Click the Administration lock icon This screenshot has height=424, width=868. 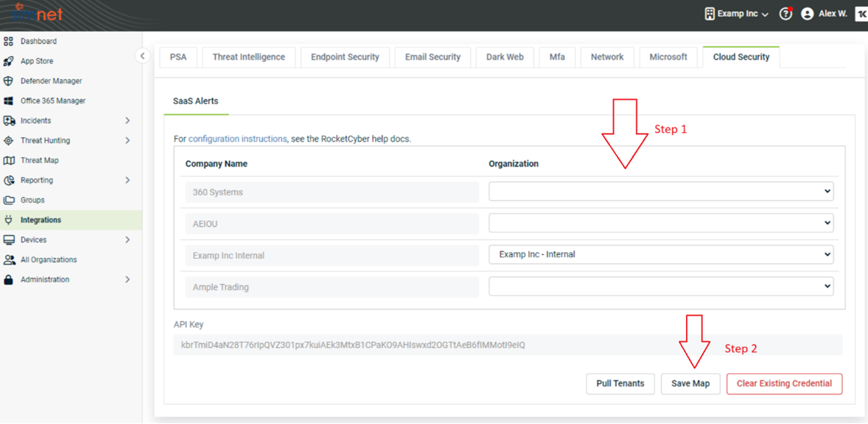(x=8, y=279)
